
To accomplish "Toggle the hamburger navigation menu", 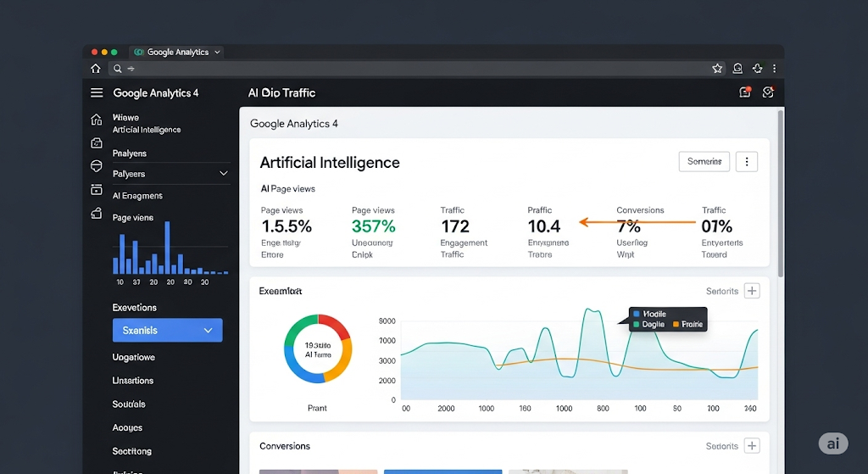I will point(97,92).
